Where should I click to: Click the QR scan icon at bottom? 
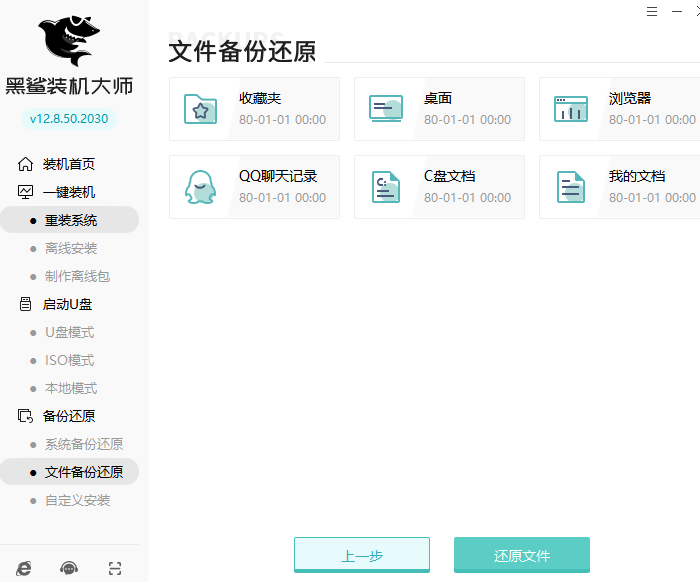click(115, 568)
